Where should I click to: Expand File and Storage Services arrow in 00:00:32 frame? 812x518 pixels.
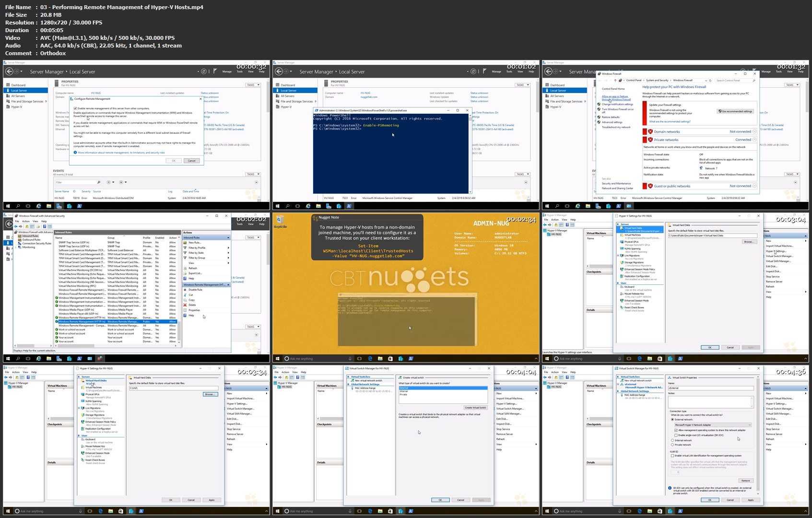(x=47, y=101)
